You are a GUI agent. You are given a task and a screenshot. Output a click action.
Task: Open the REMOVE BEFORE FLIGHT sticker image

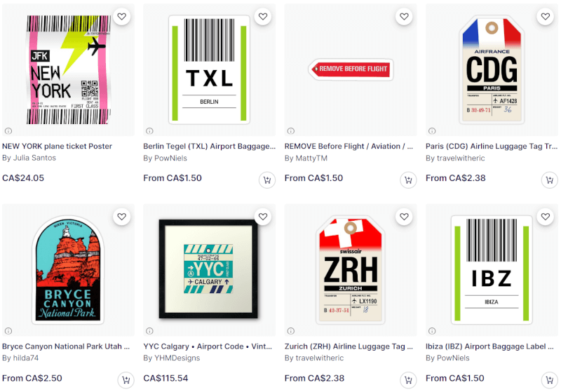point(351,69)
